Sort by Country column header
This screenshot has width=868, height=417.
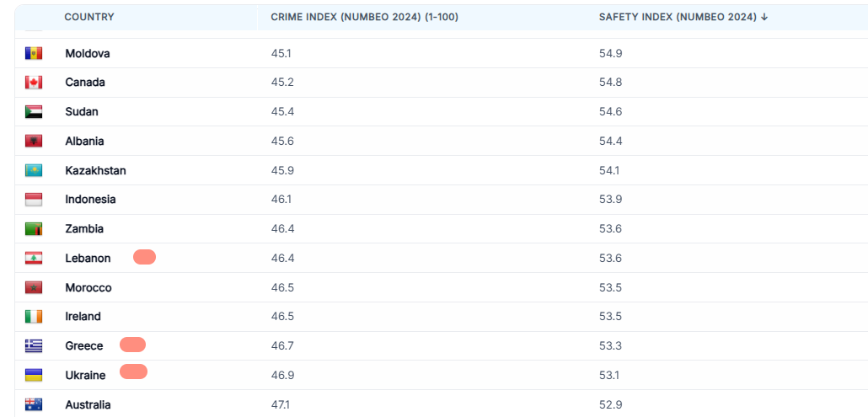click(x=89, y=17)
